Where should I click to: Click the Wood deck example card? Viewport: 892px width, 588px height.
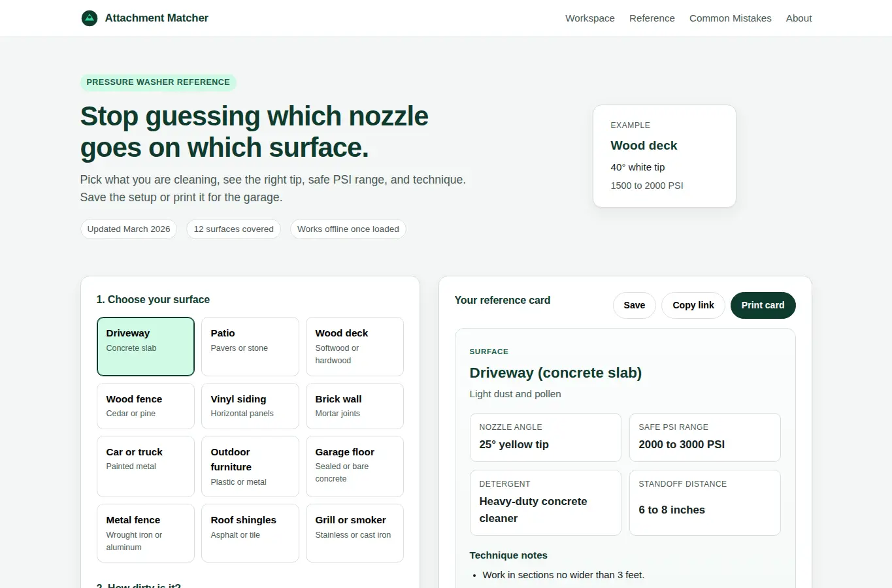pyautogui.click(x=665, y=156)
